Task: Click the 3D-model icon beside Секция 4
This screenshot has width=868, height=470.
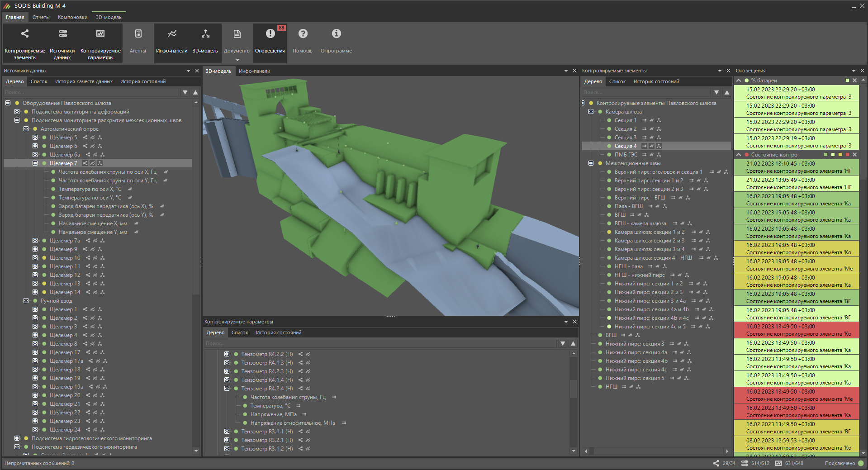Action: click(659, 146)
